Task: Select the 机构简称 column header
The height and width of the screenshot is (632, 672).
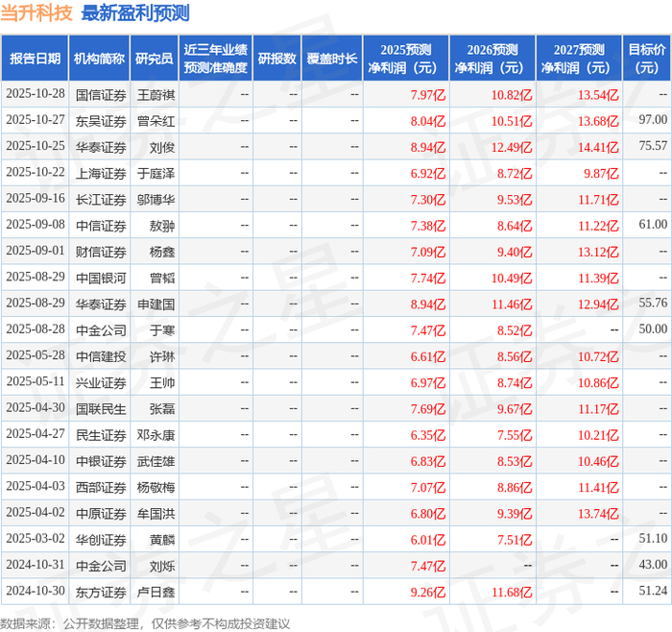Action: 100,59
